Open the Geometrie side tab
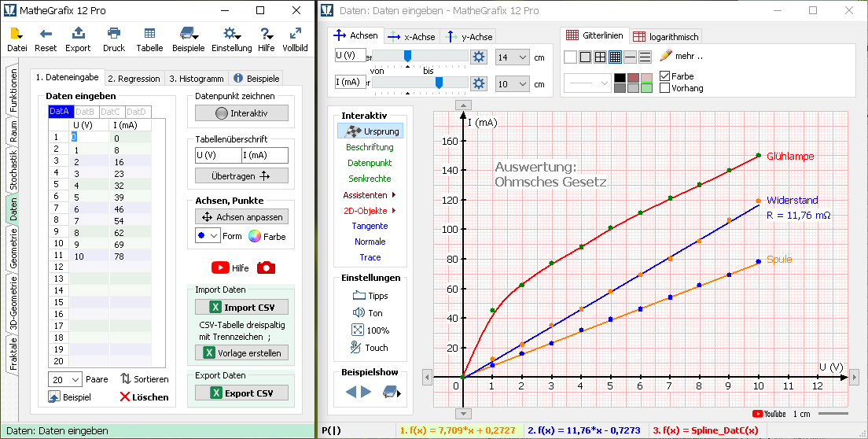 14,249
